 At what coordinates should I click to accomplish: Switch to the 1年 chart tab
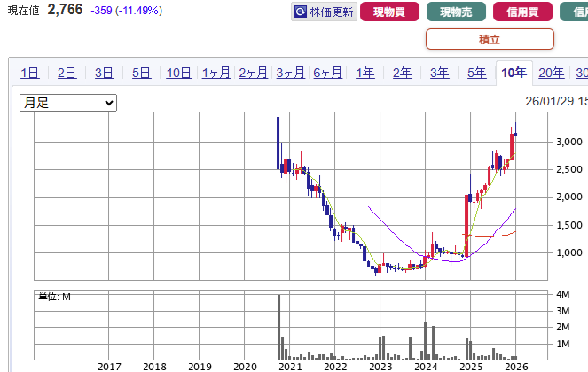tap(365, 74)
